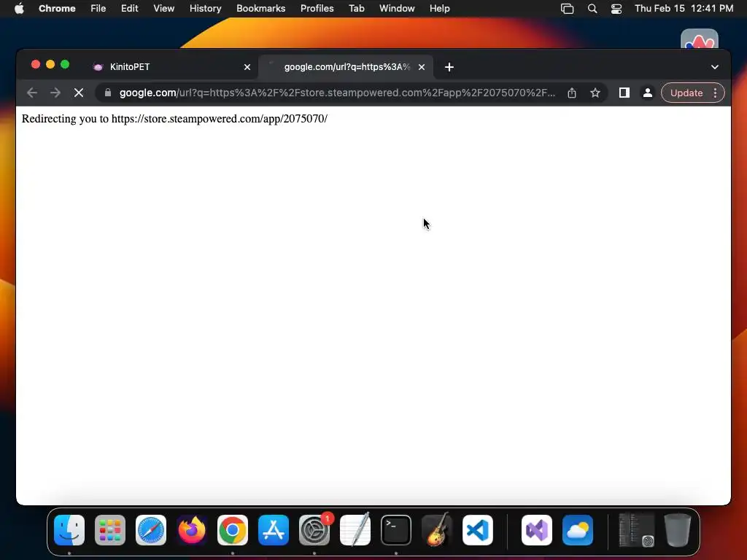Viewport: 747px width, 560px height.
Task: Click the redirecting steampowered URL text
Action: (219, 119)
